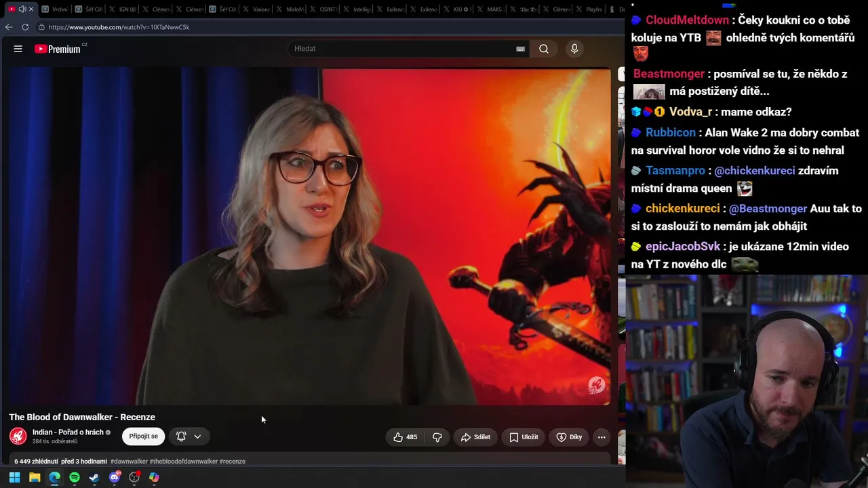
Task: Click the video title The Blood of Dawnwalker - Recenze
Action: (x=82, y=417)
